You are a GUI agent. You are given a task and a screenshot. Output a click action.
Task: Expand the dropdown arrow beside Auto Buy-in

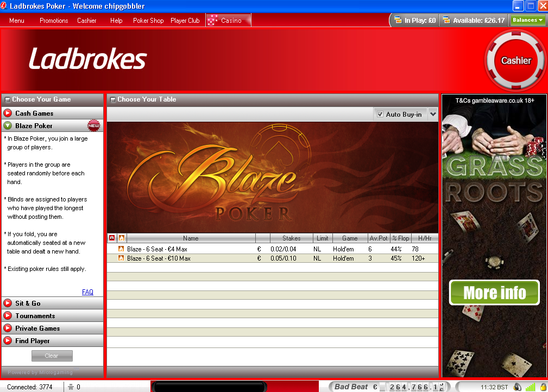[433, 114]
